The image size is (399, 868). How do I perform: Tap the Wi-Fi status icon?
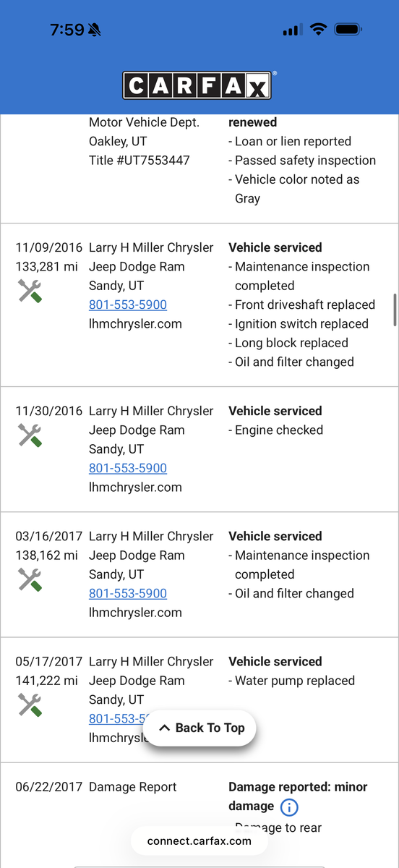(x=318, y=30)
